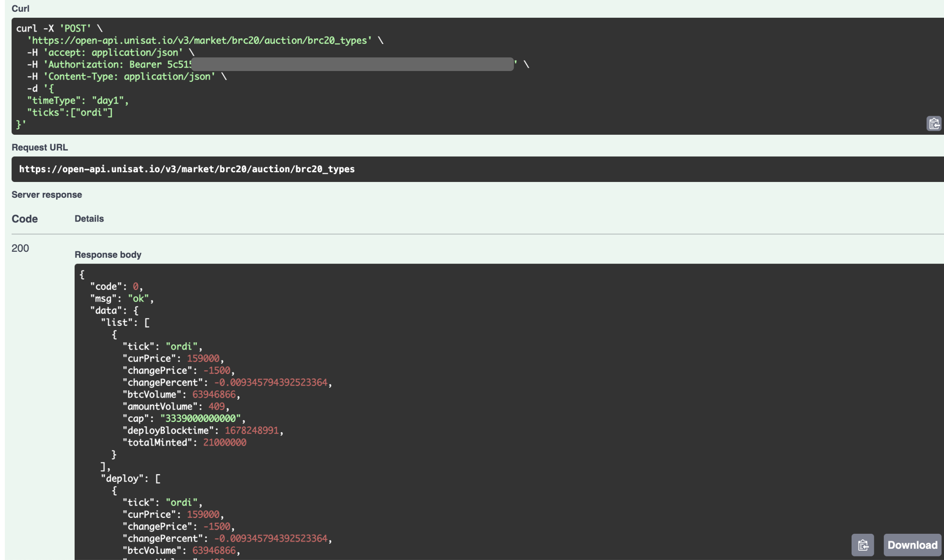Viewport: 944px width, 560px height.
Task: Click the Response body label
Action: click(108, 255)
